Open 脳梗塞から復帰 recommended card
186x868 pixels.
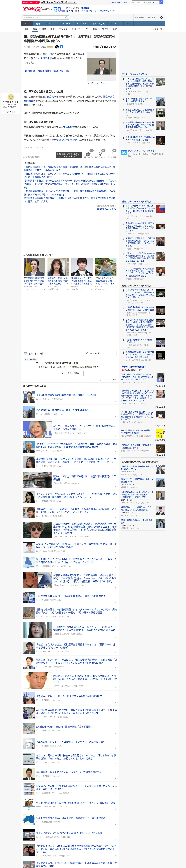point(58,274)
